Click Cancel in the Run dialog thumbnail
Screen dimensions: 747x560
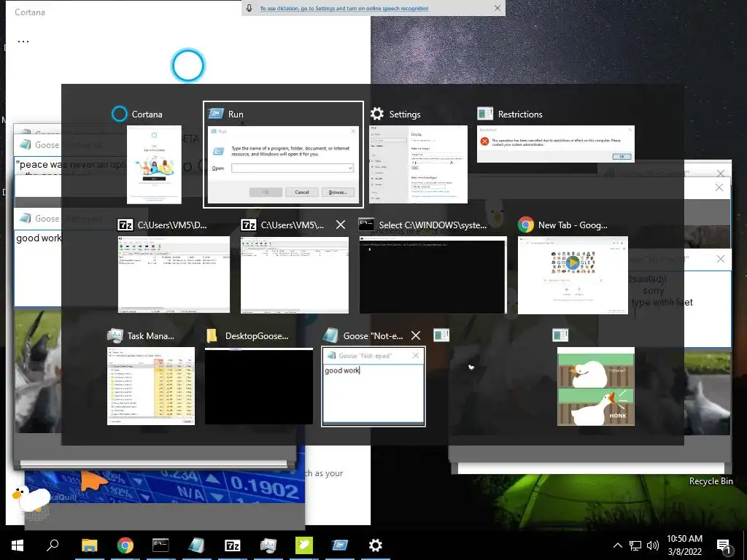301,192
